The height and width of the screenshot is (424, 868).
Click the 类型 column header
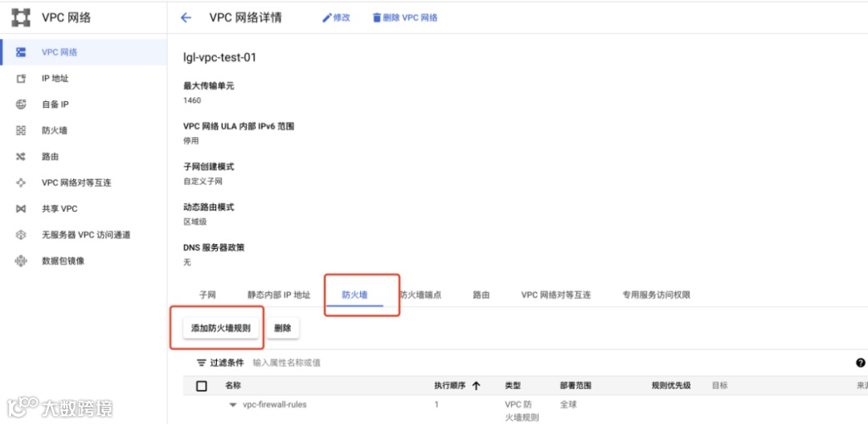(513, 386)
